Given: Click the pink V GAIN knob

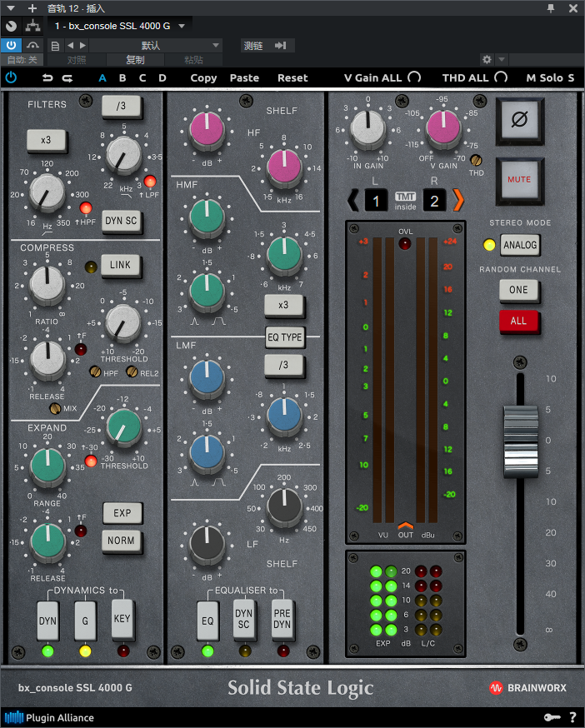Looking at the screenshot, I should click(443, 127).
